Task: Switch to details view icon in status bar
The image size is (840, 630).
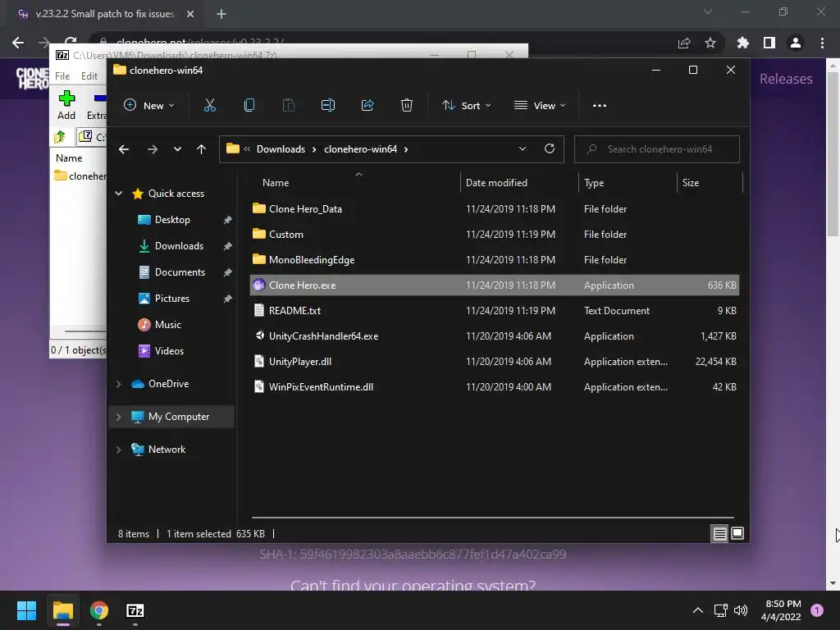Action: (719, 533)
